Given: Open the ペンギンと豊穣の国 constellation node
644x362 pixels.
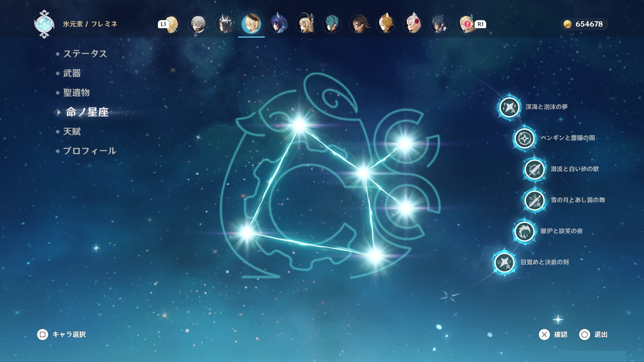Looking at the screenshot, I should [x=524, y=138].
